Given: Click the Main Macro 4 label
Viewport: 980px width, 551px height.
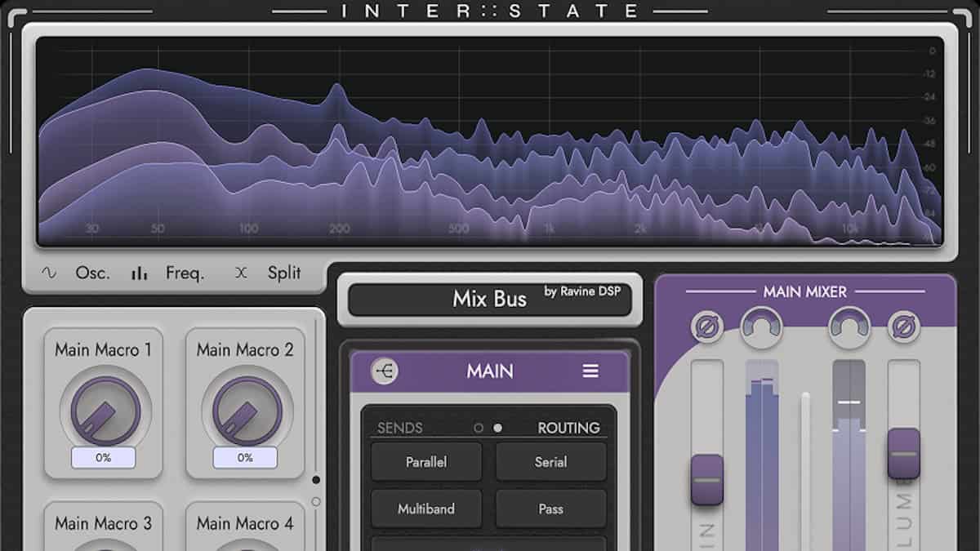Looking at the screenshot, I should [245, 523].
